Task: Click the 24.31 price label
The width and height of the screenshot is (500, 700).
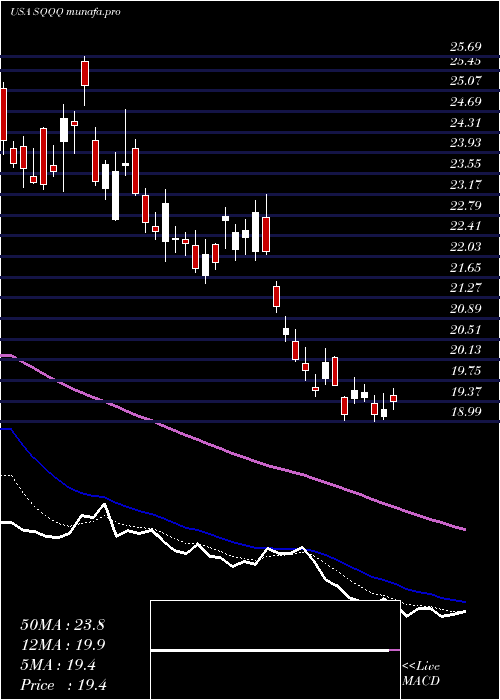Action: [x=465, y=123]
